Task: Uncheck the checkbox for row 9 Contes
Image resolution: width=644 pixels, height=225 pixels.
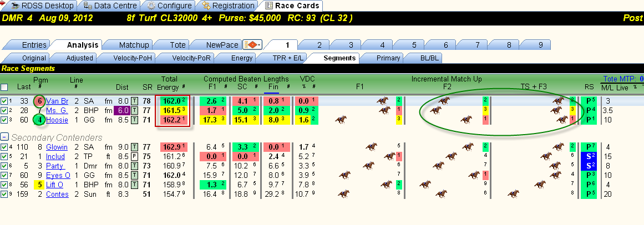Action: [4, 194]
